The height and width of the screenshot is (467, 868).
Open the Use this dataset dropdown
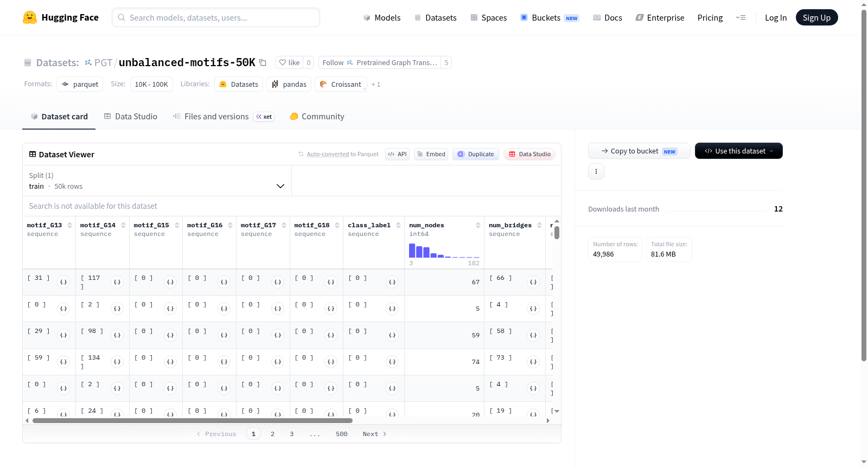[x=738, y=151]
